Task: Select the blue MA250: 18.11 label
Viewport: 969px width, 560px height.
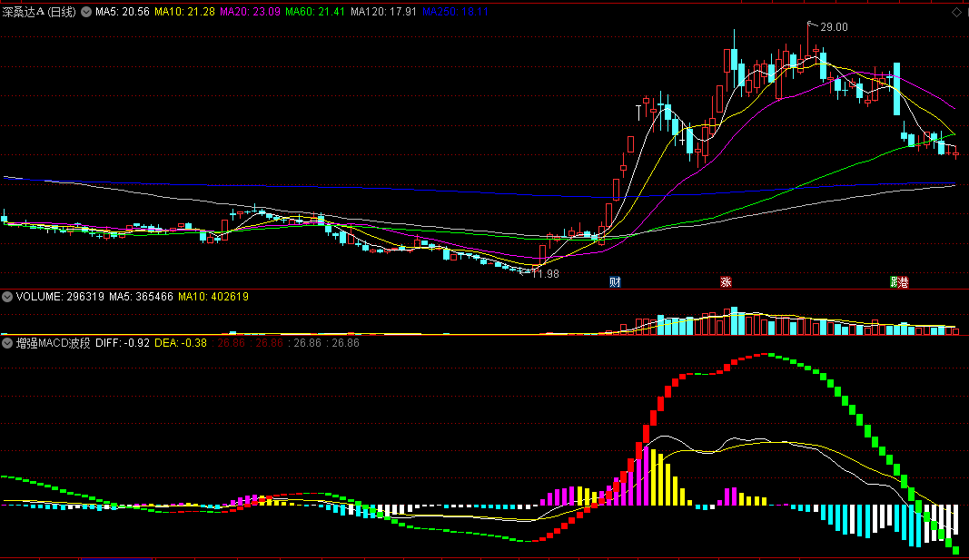Action: [x=456, y=12]
